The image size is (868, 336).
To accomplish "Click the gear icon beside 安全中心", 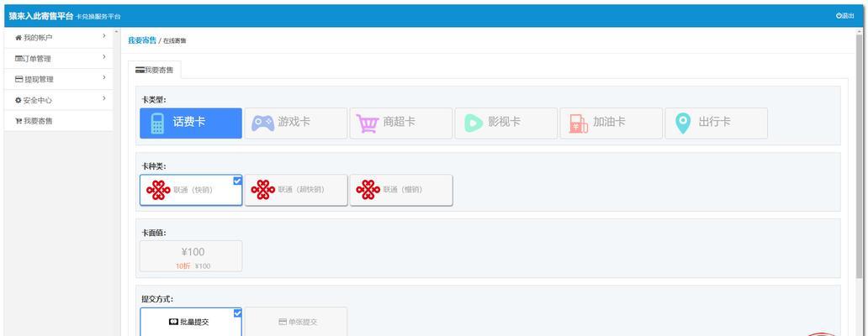I will pyautogui.click(x=19, y=101).
